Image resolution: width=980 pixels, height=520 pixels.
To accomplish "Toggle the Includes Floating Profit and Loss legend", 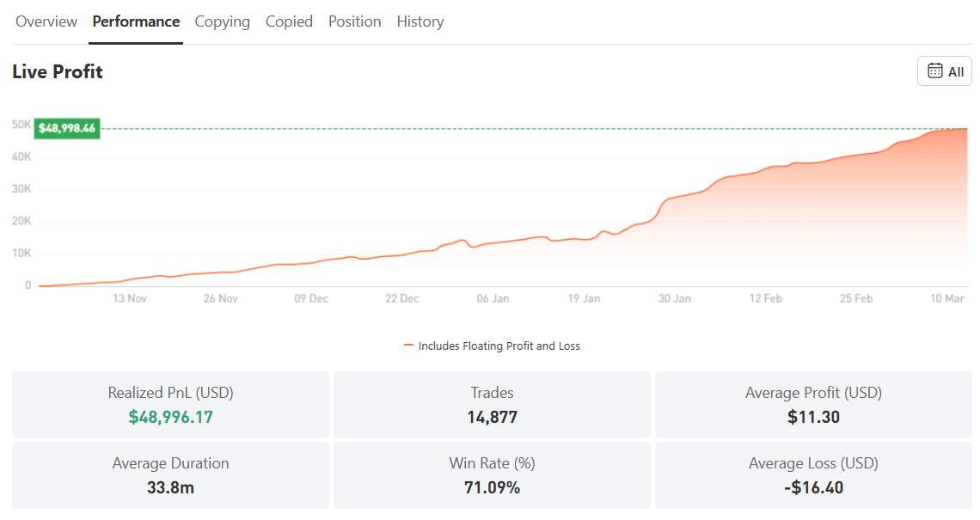I will coord(500,346).
